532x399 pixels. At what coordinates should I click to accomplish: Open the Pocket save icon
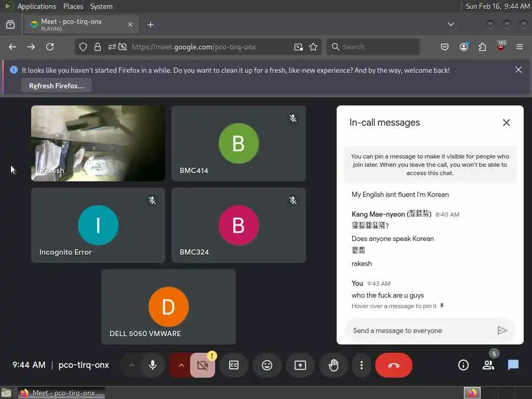point(445,47)
